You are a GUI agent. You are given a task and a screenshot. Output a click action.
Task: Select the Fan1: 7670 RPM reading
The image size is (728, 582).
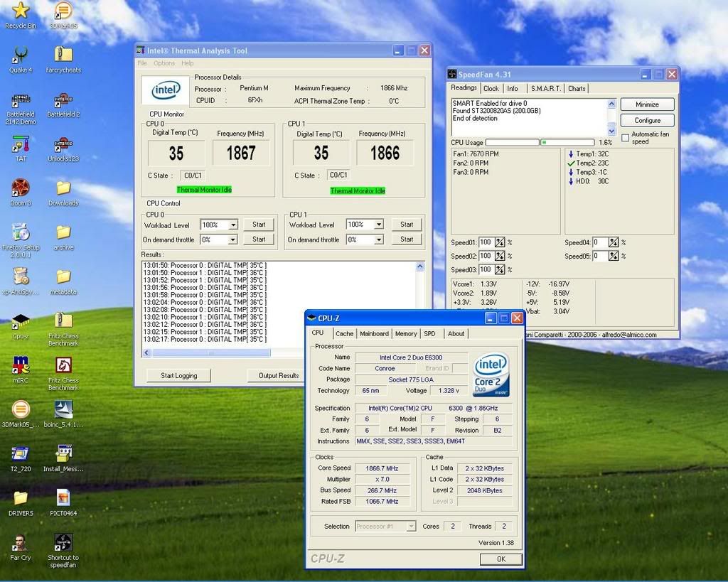[476, 153]
